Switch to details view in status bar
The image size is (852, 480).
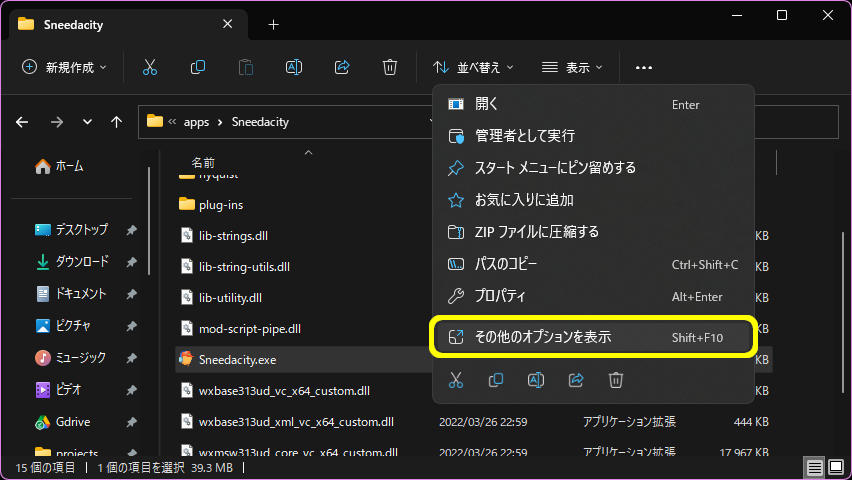tap(815, 468)
